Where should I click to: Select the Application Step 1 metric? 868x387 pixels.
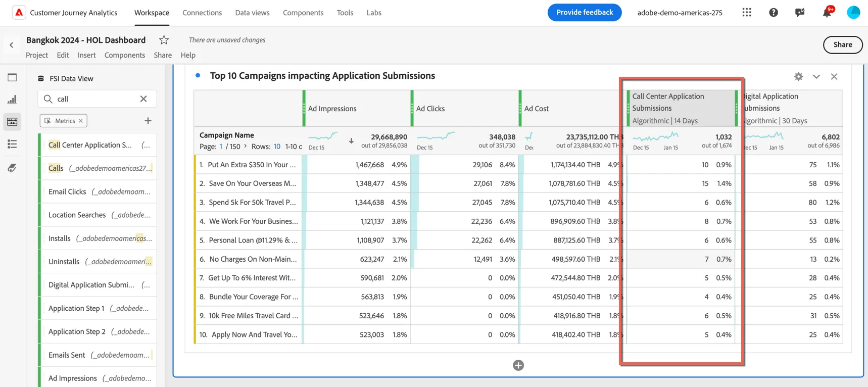click(98, 308)
